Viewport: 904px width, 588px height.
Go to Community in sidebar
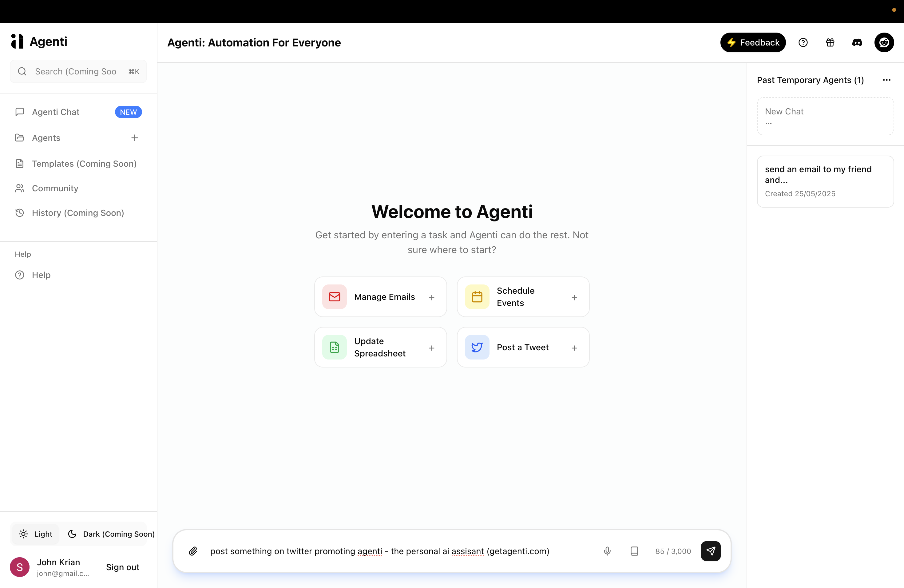pos(55,189)
